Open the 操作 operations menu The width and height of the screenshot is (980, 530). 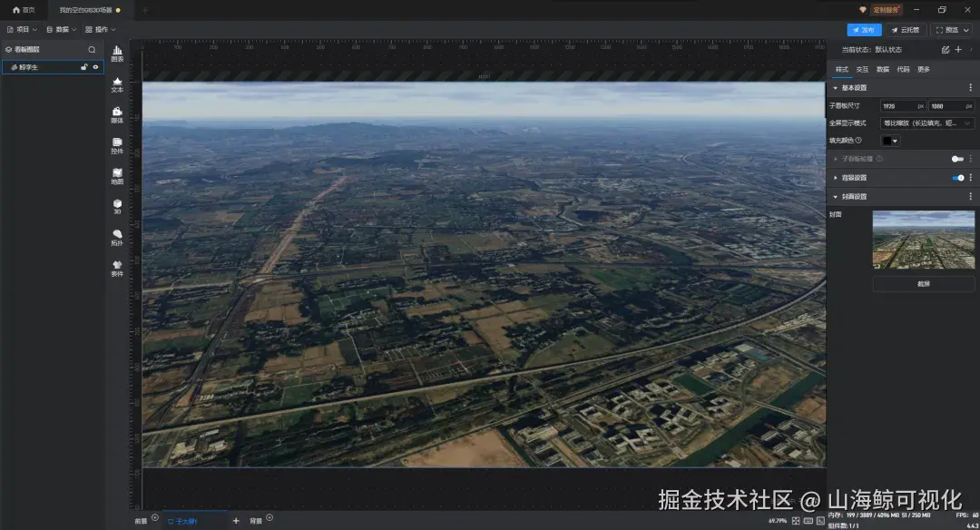pos(101,29)
